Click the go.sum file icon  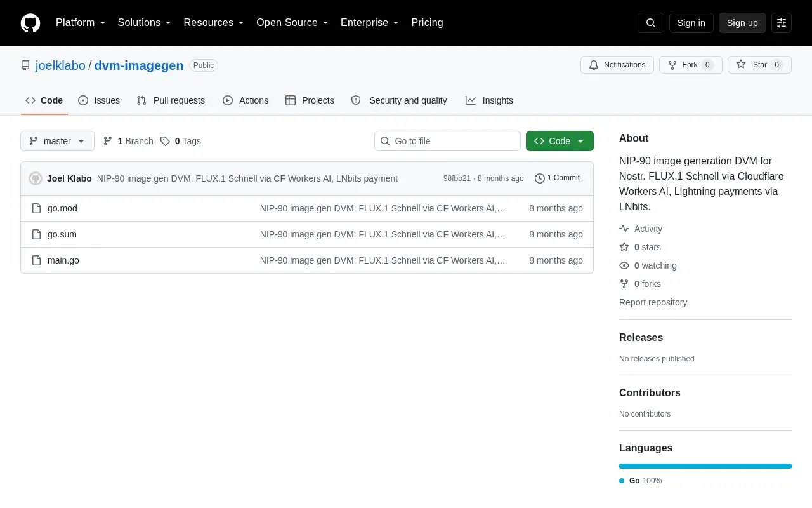tap(37, 234)
